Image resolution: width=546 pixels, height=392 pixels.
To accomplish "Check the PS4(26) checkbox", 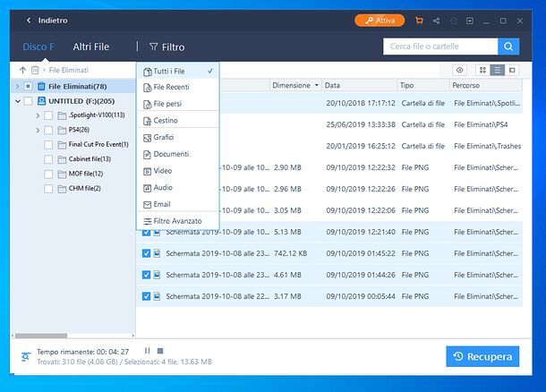I will pyautogui.click(x=48, y=130).
